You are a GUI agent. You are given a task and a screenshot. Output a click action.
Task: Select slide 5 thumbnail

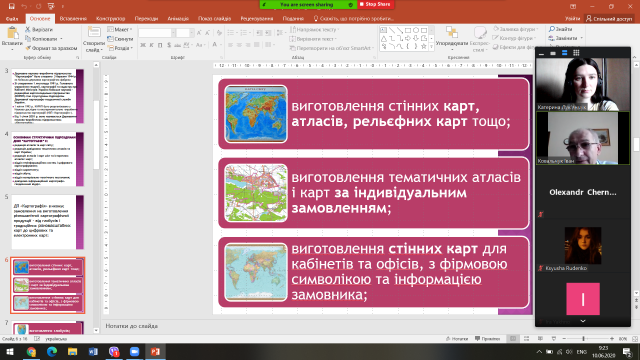coord(47,222)
